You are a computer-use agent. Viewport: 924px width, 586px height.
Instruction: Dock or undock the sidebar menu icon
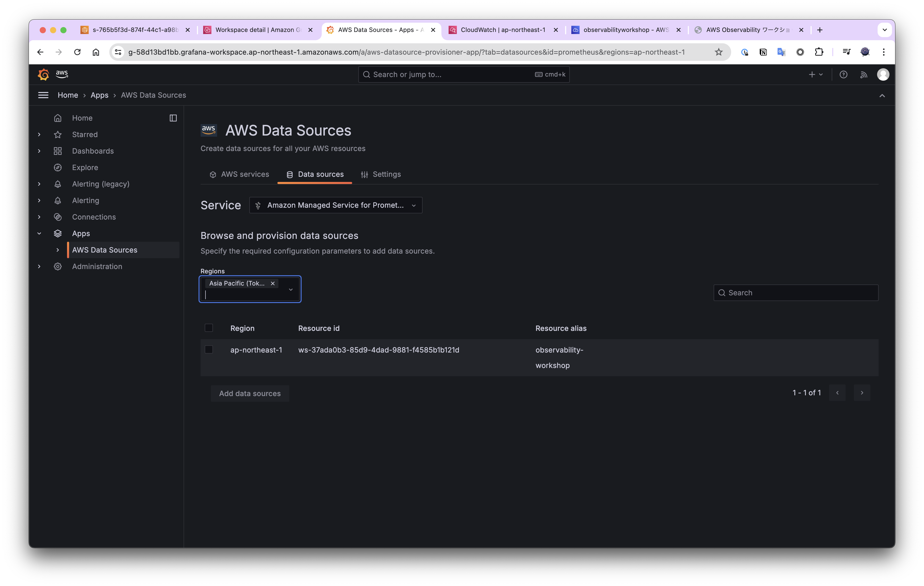coord(173,118)
